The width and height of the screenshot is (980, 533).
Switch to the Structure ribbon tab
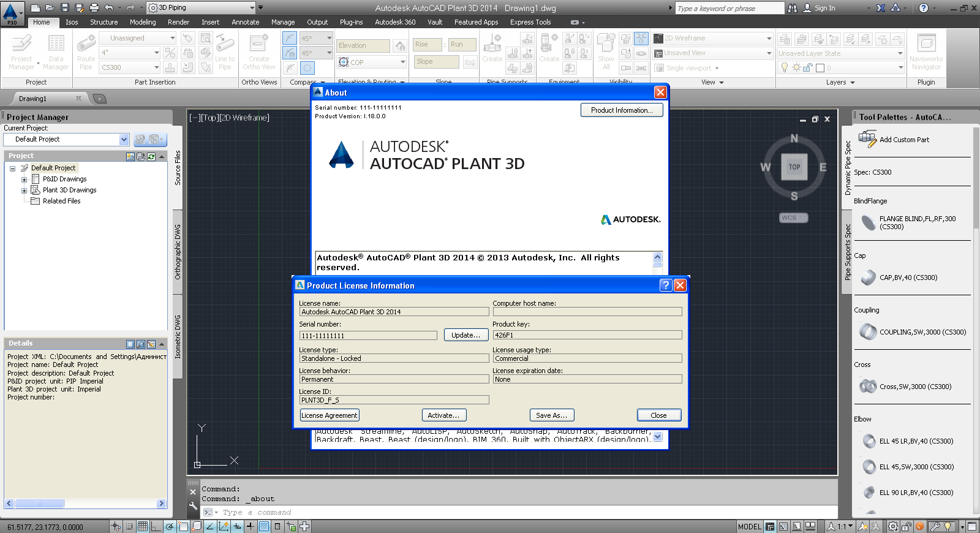click(104, 22)
